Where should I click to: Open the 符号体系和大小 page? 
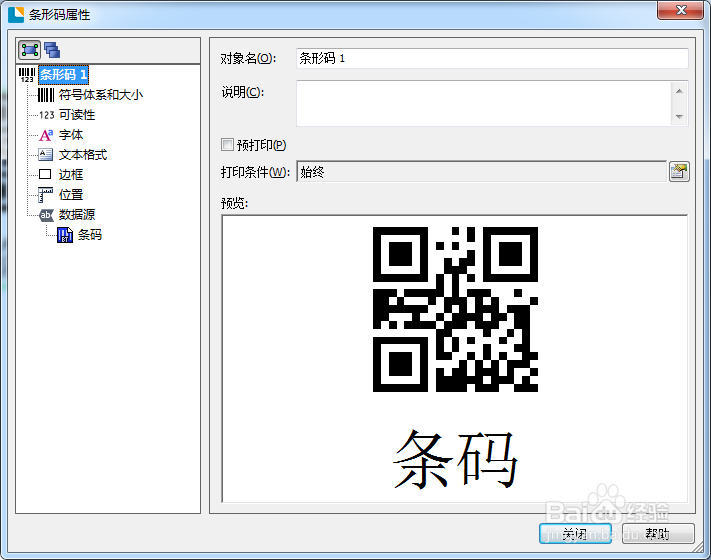101,95
